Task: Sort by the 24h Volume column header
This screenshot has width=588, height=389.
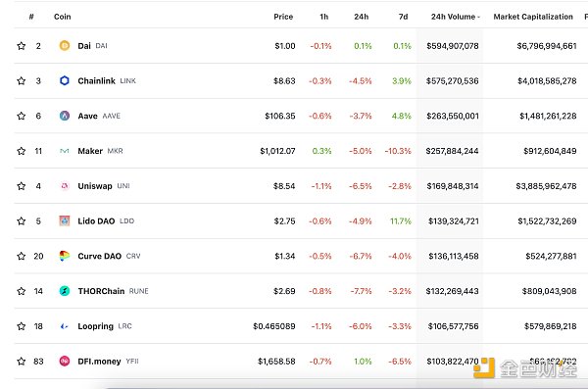Action: pyautogui.click(x=456, y=17)
